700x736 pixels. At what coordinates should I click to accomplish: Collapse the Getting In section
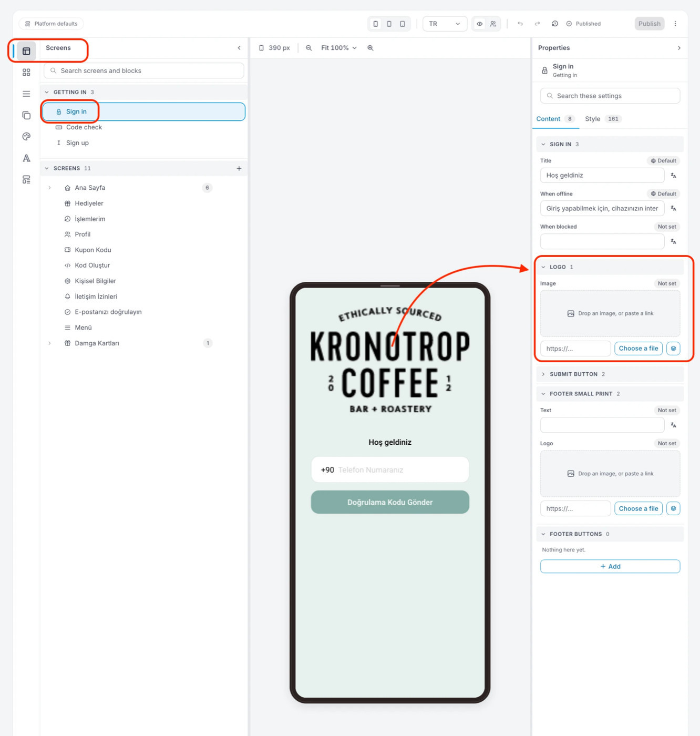point(47,92)
